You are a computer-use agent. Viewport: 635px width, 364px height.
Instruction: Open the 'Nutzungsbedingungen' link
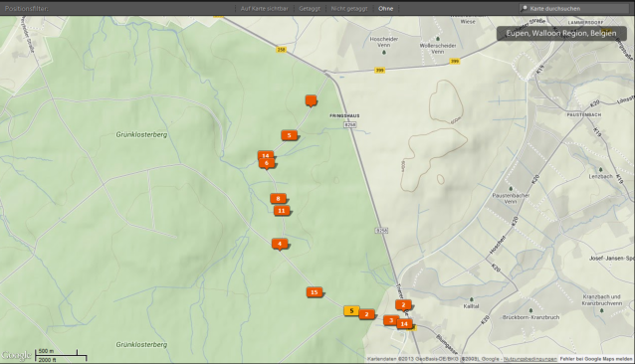tap(529, 359)
